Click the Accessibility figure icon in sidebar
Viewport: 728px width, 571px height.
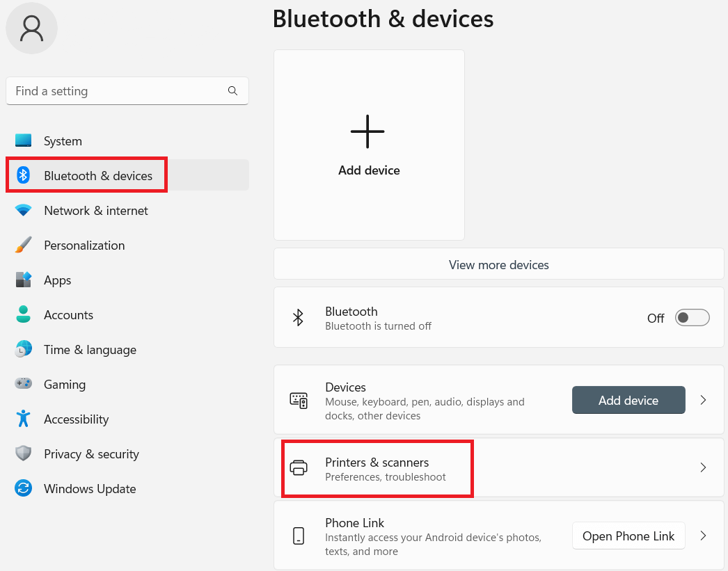click(23, 419)
